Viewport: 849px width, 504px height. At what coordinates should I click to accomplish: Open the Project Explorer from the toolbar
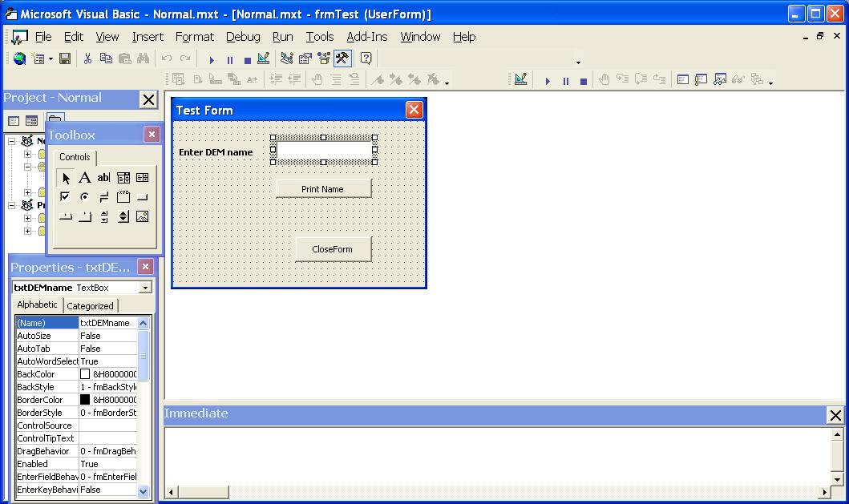(x=287, y=58)
